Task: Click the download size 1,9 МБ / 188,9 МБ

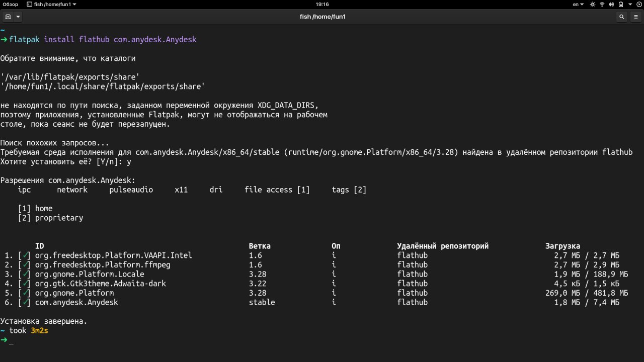Action: 591,275
